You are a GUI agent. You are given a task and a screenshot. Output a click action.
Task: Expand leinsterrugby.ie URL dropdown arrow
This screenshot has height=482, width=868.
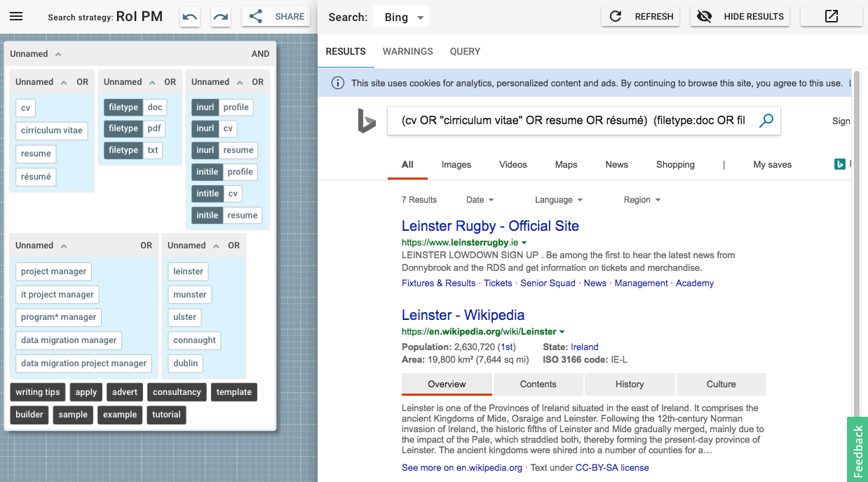(x=524, y=243)
